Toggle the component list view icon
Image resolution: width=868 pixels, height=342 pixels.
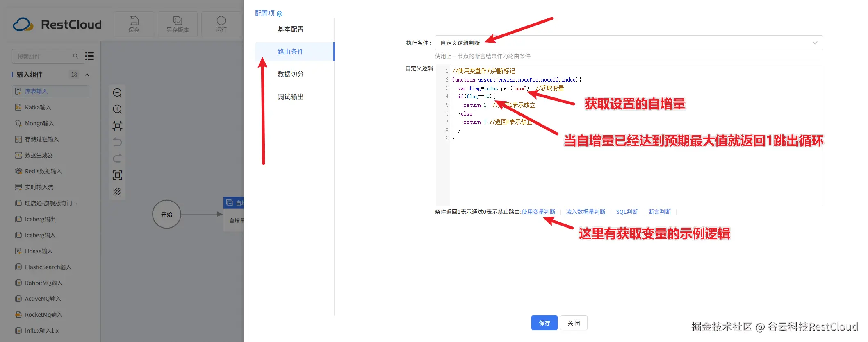click(x=89, y=56)
